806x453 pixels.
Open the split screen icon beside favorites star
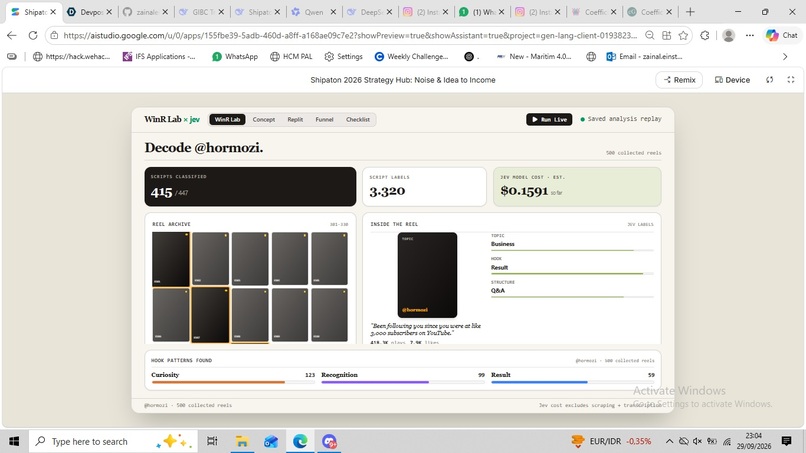667,35
